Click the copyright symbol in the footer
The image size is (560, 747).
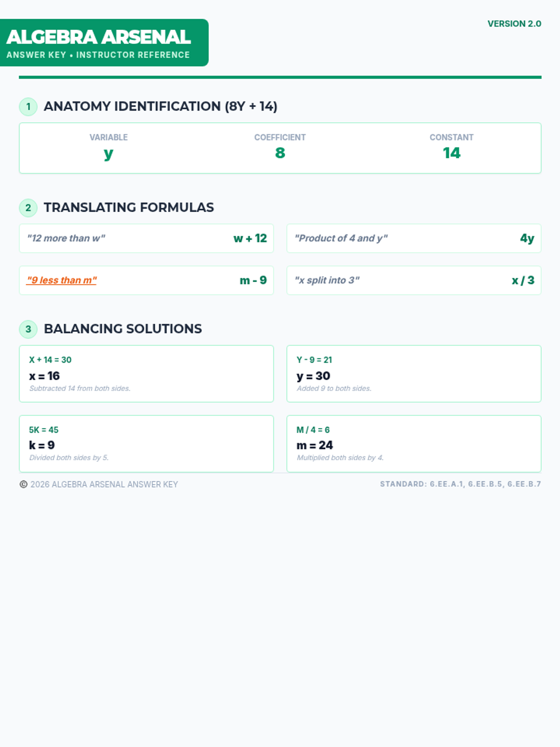[23, 485]
